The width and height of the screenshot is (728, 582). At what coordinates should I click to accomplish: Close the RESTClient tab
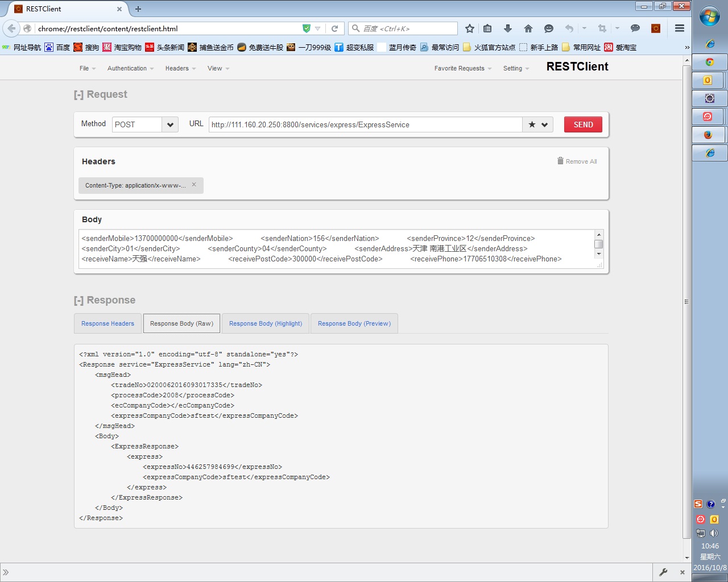click(119, 9)
